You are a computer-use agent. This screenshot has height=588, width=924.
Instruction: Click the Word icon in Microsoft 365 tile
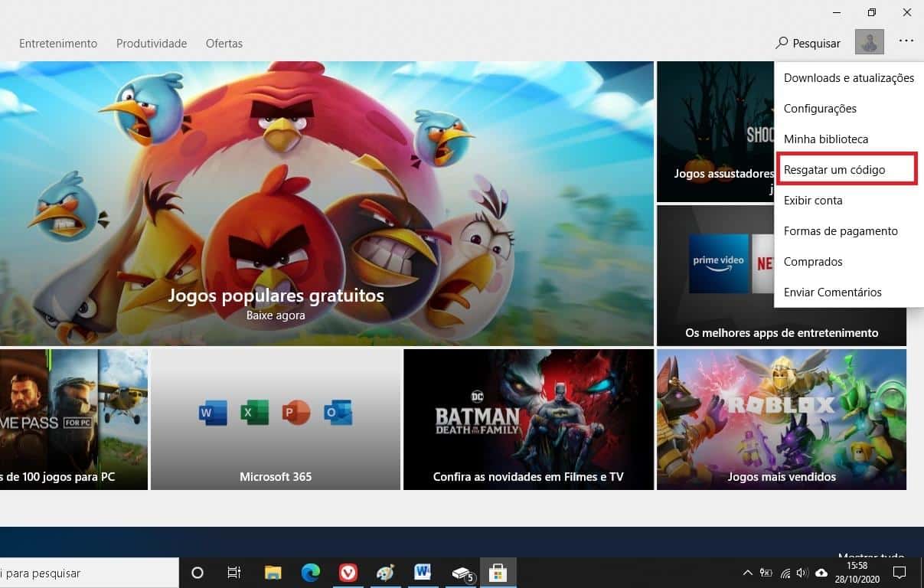click(213, 413)
